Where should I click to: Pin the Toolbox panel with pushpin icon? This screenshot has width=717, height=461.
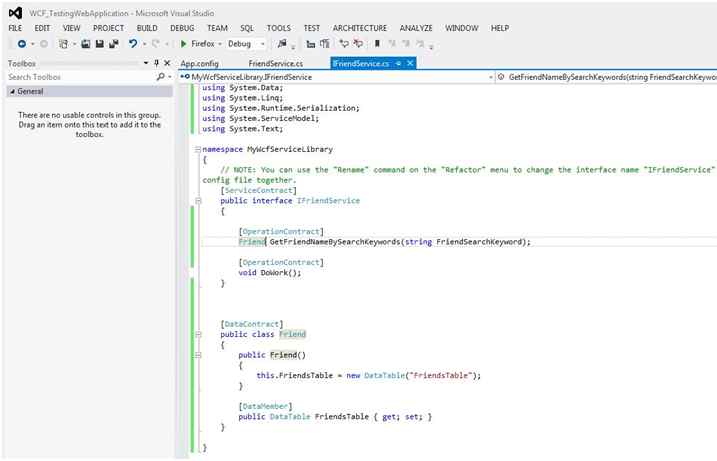click(x=156, y=63)
